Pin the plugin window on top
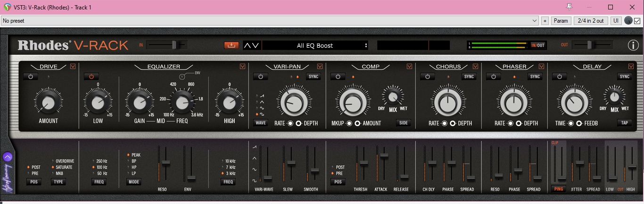 coord(569,7)
